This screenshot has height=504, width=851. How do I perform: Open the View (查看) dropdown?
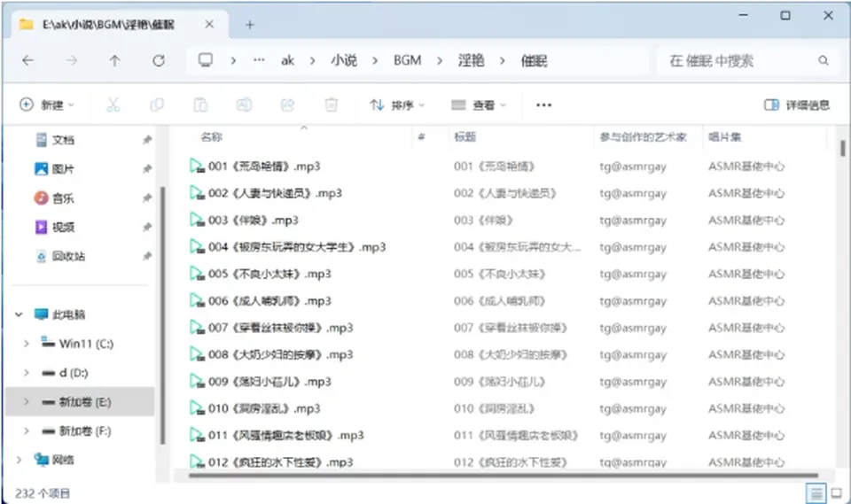pos(479,105)
